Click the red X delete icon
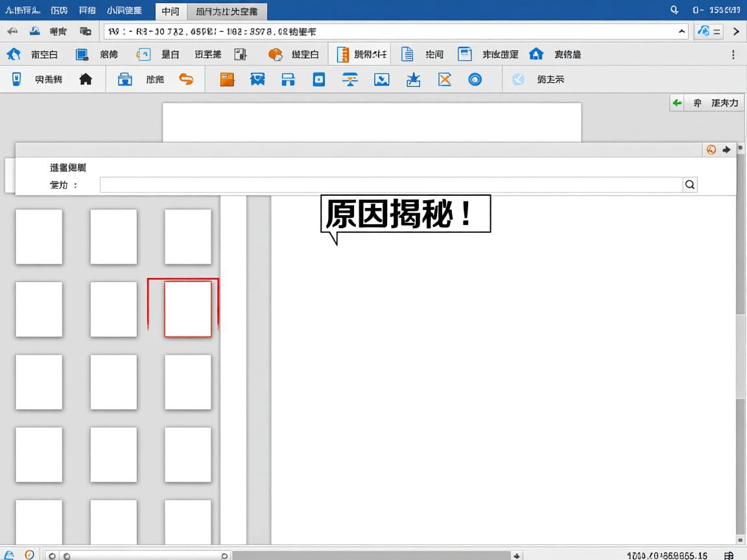This screenshot has height=560, width=747. point(444,79)
